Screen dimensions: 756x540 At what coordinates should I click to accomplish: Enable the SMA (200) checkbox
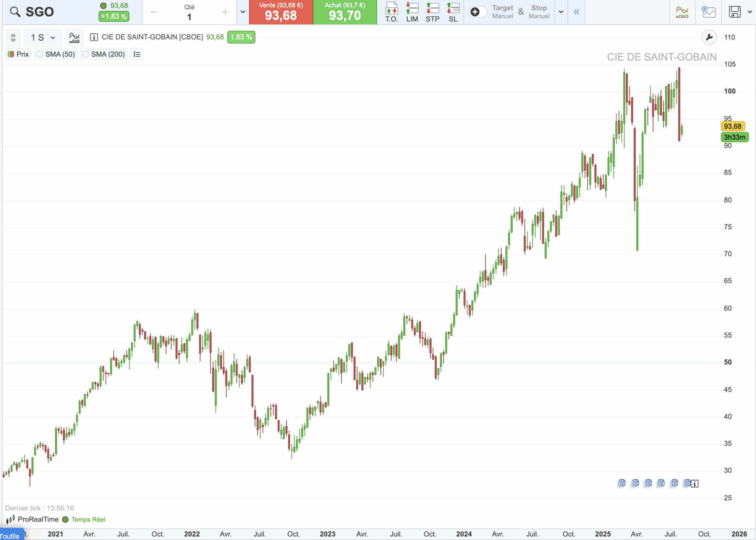pos(86,54)
